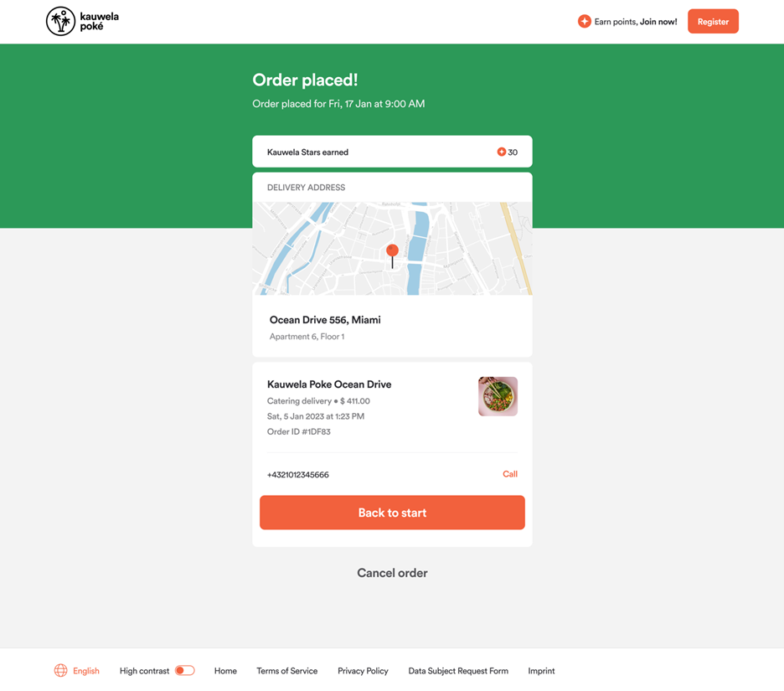Select Cancel order
The image size is (784, 691).
(392, 573)
